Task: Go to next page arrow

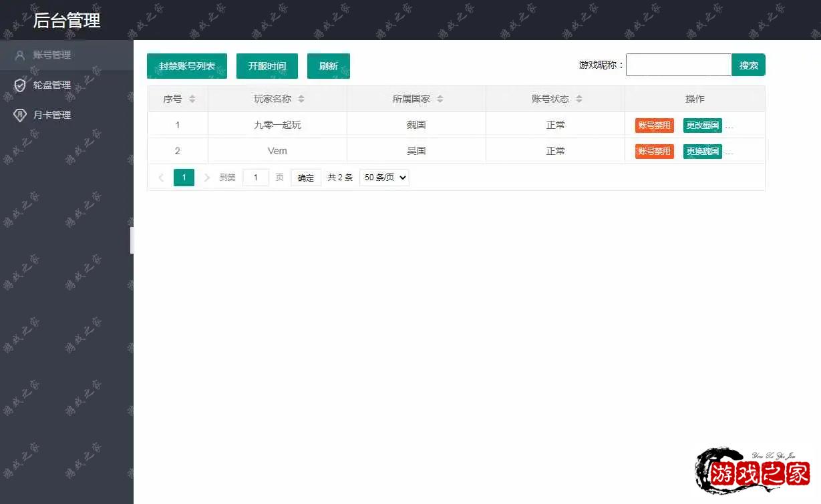Action: 207,178
